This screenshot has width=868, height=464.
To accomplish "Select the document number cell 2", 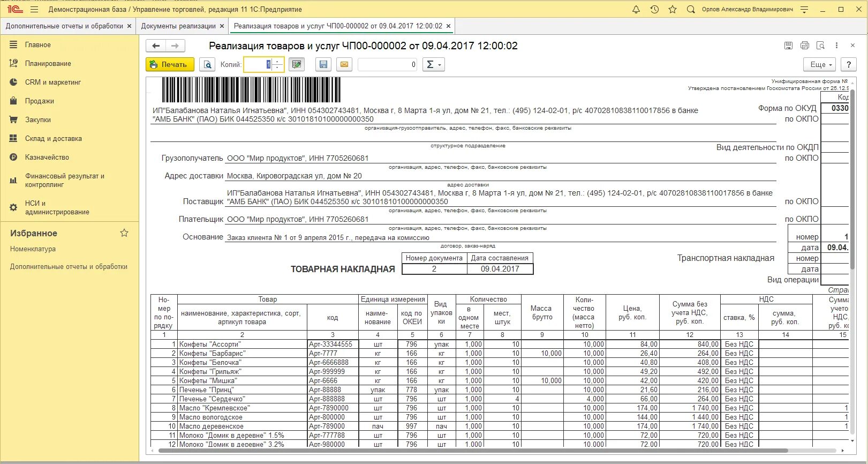I will (434, 269).
